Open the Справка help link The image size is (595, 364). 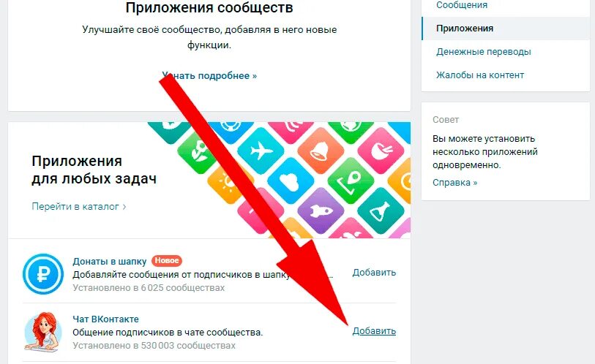pyautogui.click(x=455, y=183)
